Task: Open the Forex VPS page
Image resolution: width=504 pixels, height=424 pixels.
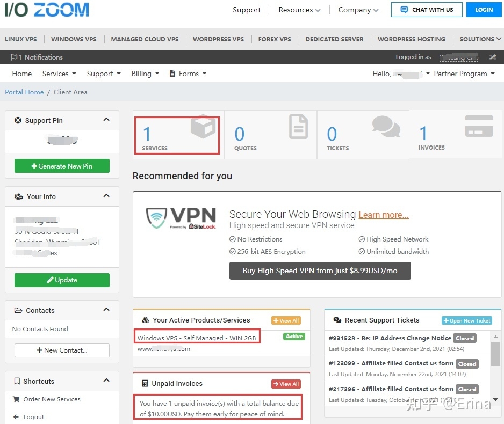Action: (275, 39)
